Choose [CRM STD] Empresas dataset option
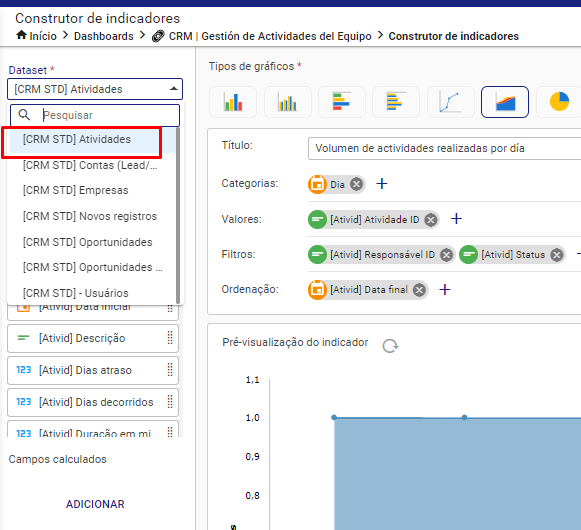Viewport: 581px width, 530px height. pos(93,191)
